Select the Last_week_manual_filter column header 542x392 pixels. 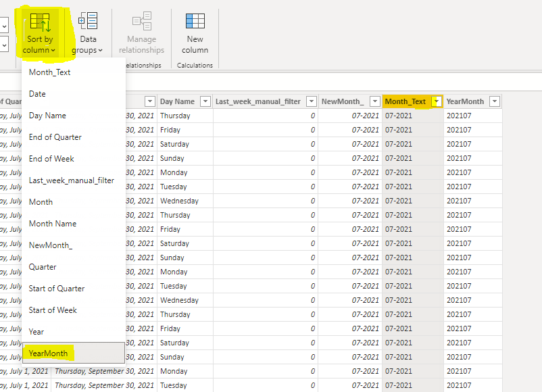click(x=265, y=101)
